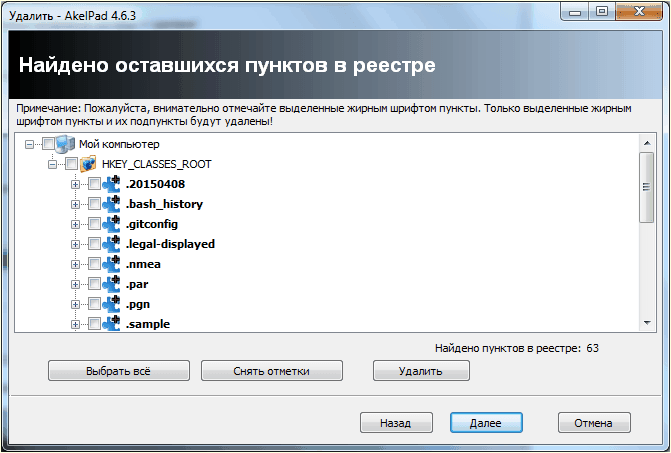The width and height of the screenshot is (671, 453).
Task: Click the puzzle icon next to .bash_history
Action: coord(111,204)
